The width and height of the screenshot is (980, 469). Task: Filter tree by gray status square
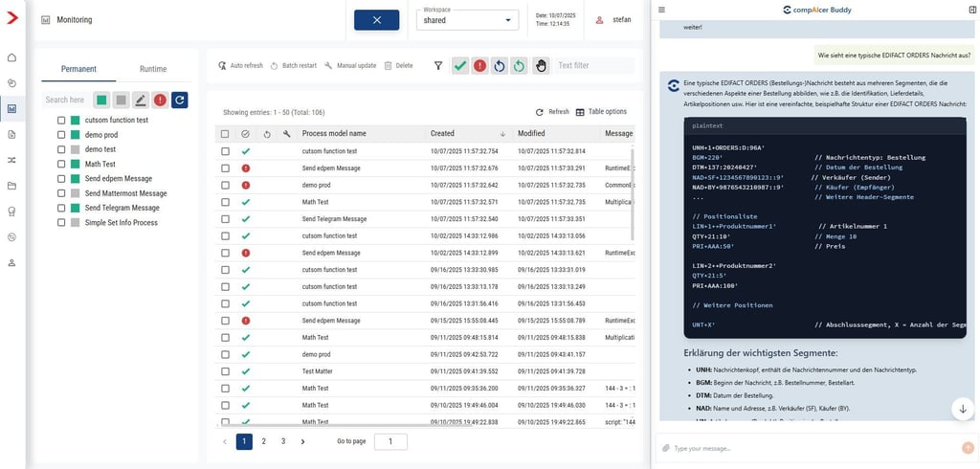(x=122, y=100)
